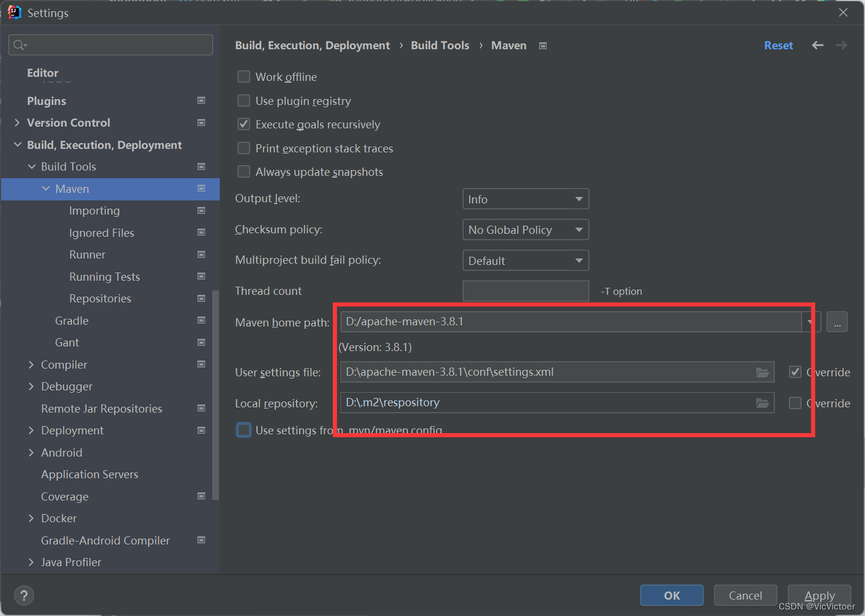
Task: Open the Checksum policy dropdown
Action: click(x=526, y=230)
